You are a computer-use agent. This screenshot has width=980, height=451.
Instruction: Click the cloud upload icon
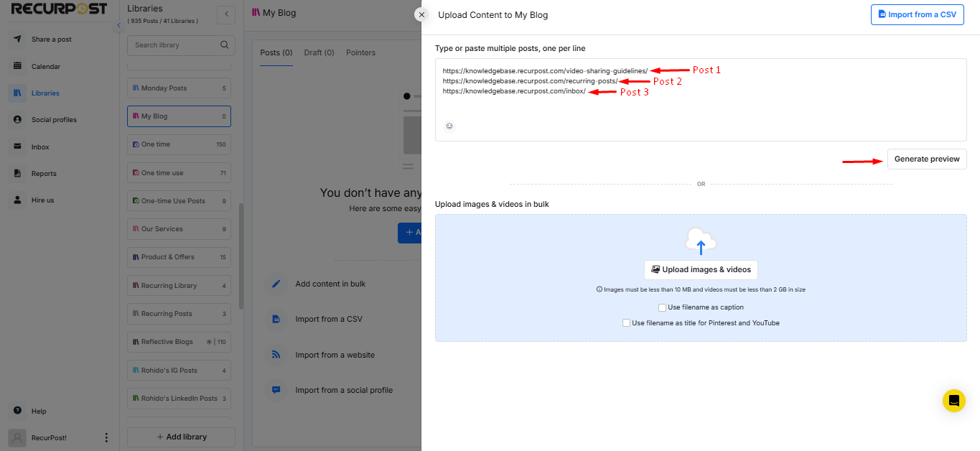(701, 241)
